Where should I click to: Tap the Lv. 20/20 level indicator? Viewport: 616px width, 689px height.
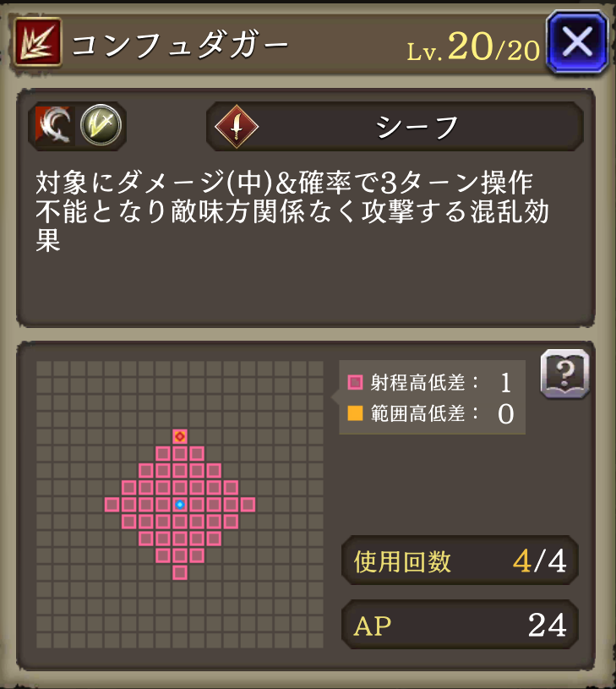click(x=473, y=47)
